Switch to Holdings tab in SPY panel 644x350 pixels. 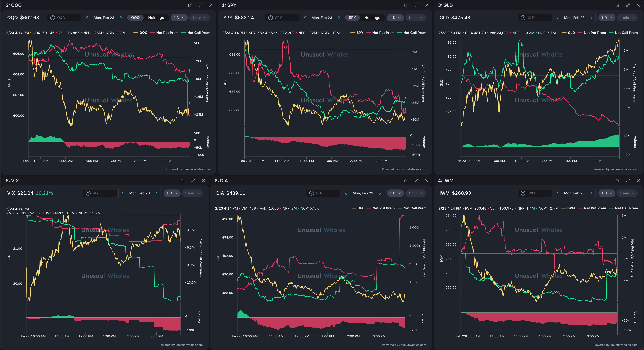(372, 18)
